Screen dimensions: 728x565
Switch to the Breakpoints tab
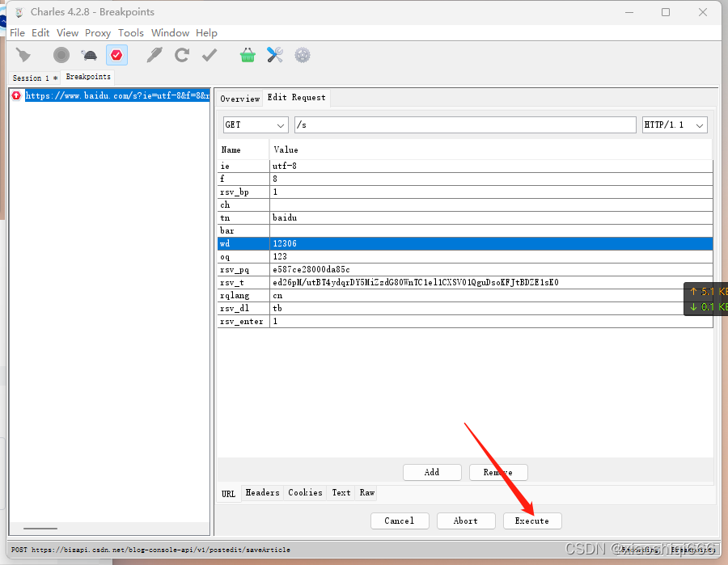pos(88,77)
